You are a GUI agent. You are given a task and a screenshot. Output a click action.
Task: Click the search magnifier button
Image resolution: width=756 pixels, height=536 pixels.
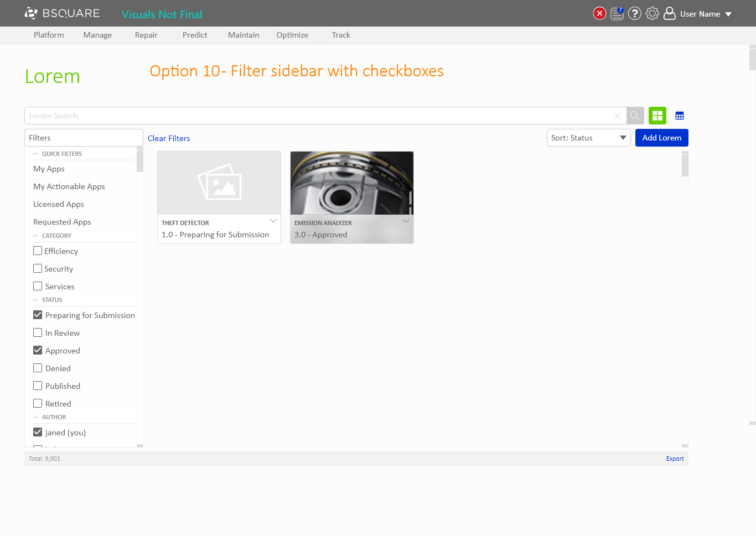click(x=635, y=116)
